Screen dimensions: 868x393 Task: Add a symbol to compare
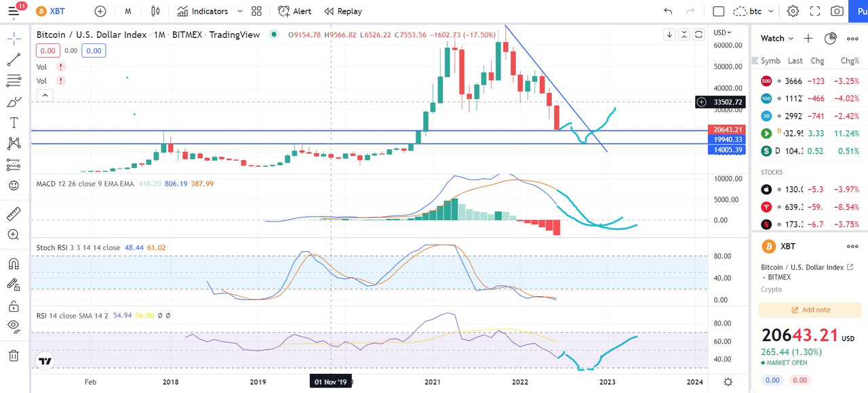[100, 12]
